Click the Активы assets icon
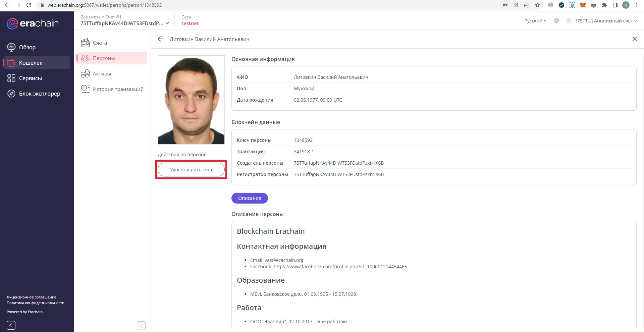Screen dimensions: 644x332 (x=86, y=73)
